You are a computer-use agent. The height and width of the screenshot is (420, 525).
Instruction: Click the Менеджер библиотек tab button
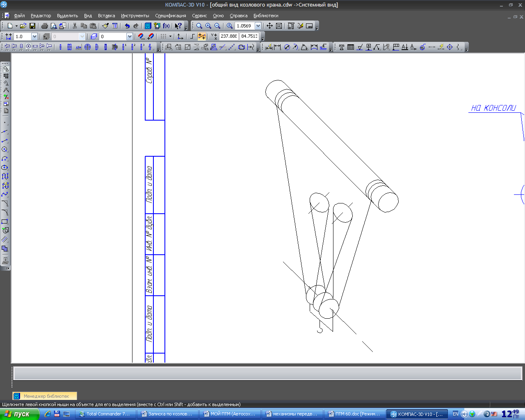(x=44, y=396)
